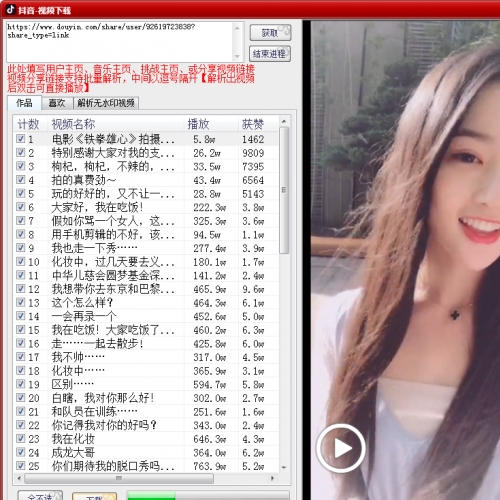Click the 下载 button at bottom

pos(94,496)
